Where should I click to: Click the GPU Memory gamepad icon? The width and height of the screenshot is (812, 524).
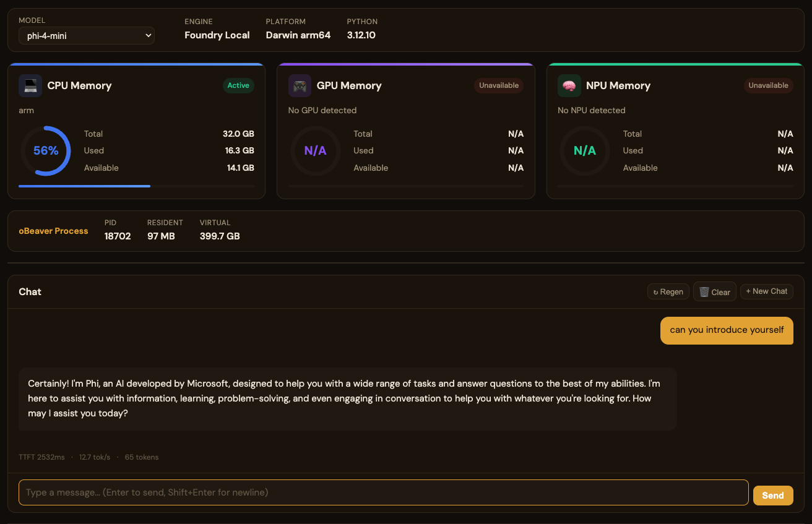pos(300,86)
